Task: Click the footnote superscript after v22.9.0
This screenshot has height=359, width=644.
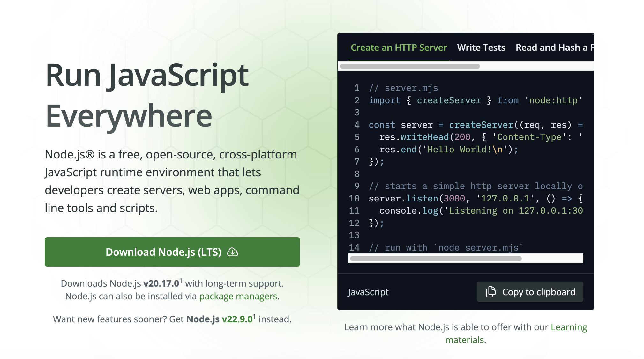Action: (254, 316)
